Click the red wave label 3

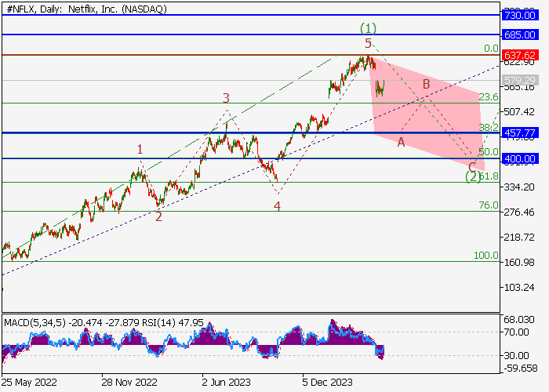[226, 98]
